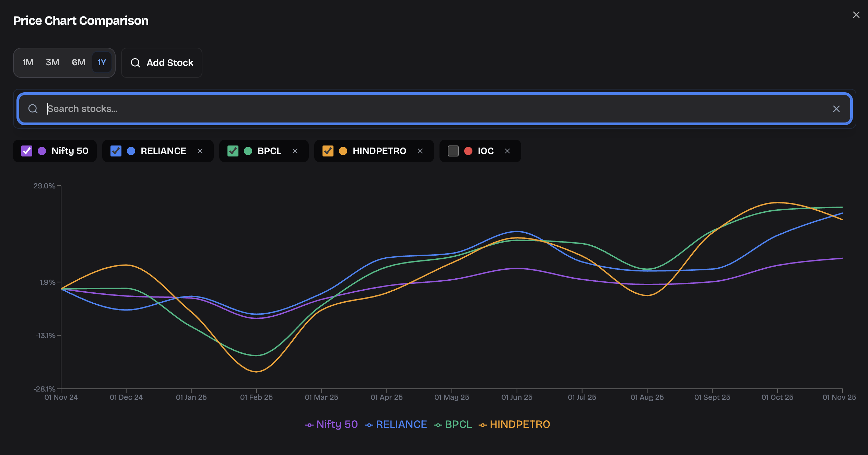
Task: Remove IOC chip using X icon
Action: tap(507, 151)
